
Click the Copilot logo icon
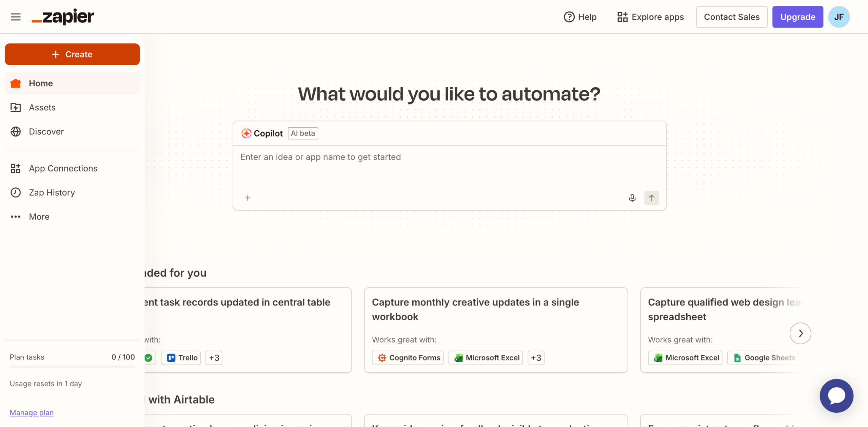(x=246, y=133)
